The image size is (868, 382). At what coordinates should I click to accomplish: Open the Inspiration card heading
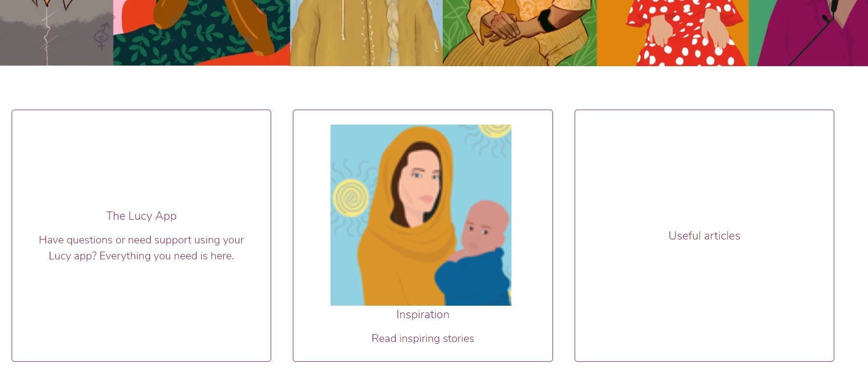pos(423,314)
